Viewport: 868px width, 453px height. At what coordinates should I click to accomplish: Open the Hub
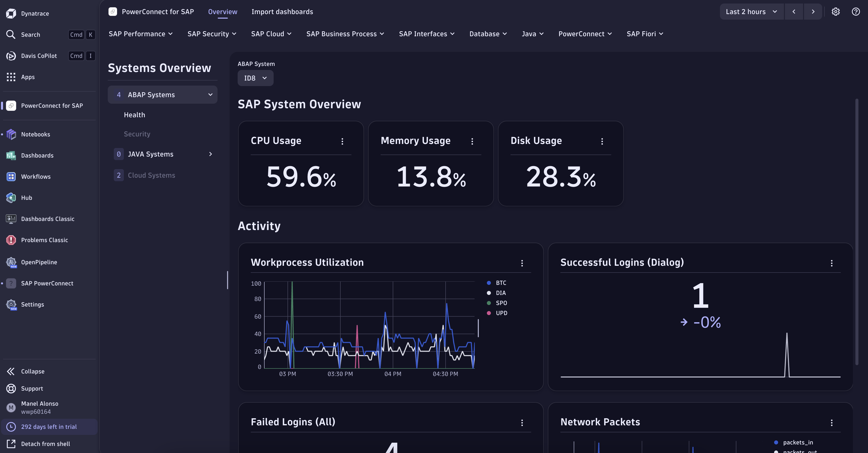click(x=26, y=198)
